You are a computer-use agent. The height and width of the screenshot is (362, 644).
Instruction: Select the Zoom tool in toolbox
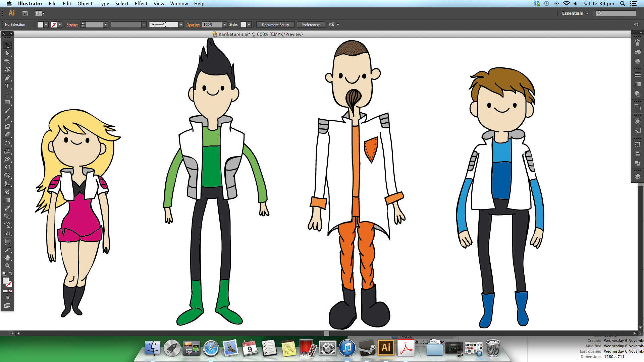tap(7, 266)
